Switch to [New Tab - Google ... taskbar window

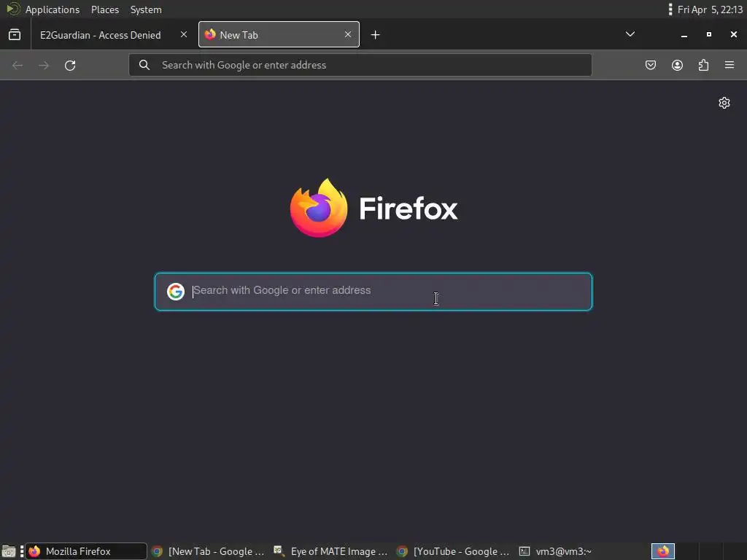pyautogui.click(x=208, y=551)
